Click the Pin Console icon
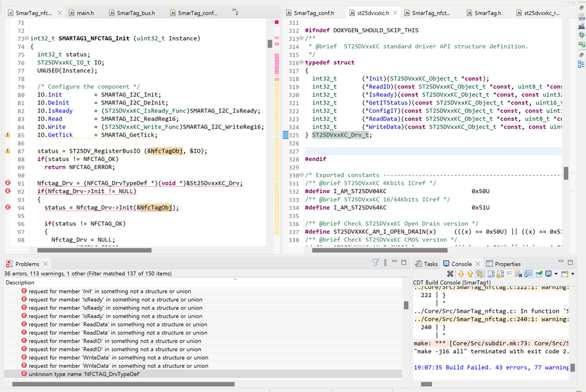 [x=538, y=274]
